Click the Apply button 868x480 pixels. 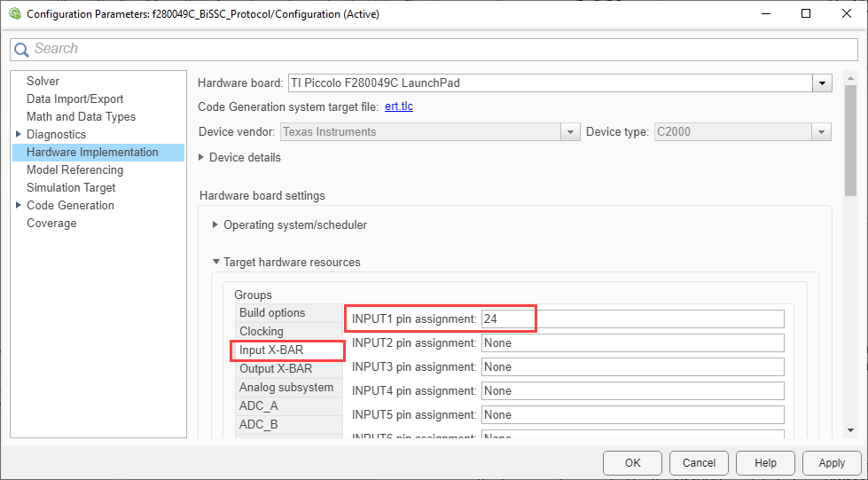coord(831,462)
